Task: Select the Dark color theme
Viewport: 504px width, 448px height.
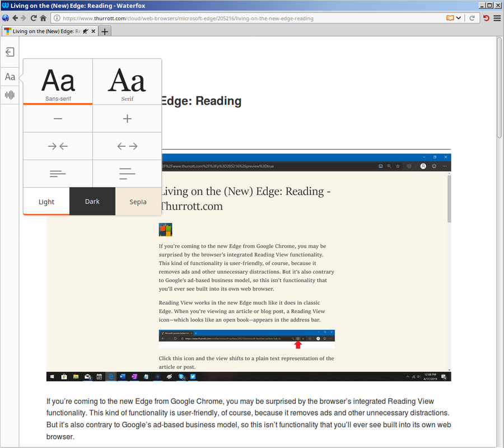Action: [x=92, y=202]
